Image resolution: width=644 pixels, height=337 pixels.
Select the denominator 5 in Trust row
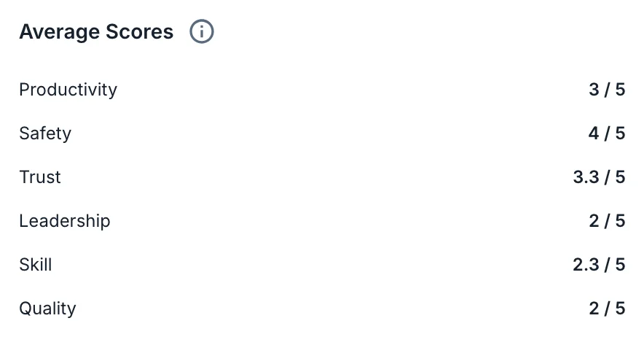[620, 177]
